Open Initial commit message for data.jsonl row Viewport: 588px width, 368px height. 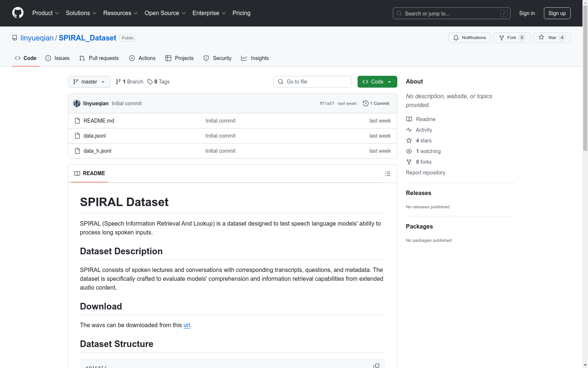click(x=220, y=136)
